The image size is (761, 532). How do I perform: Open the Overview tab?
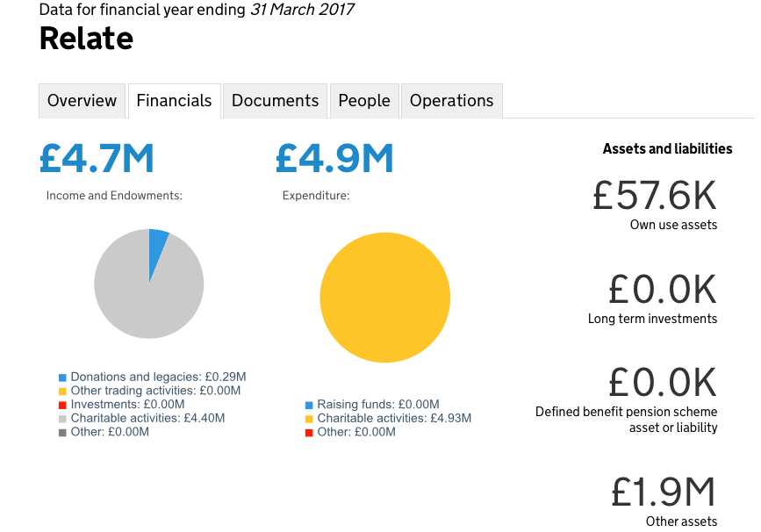click(x=82, y=101)
